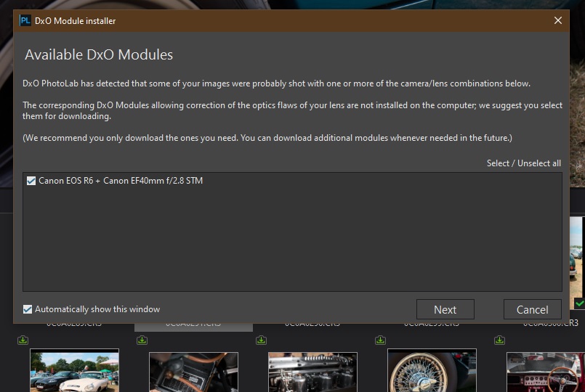Click the DxO PhotoLab PL logo icon
The image size is (585, 392).
click(x=25, y=20)
